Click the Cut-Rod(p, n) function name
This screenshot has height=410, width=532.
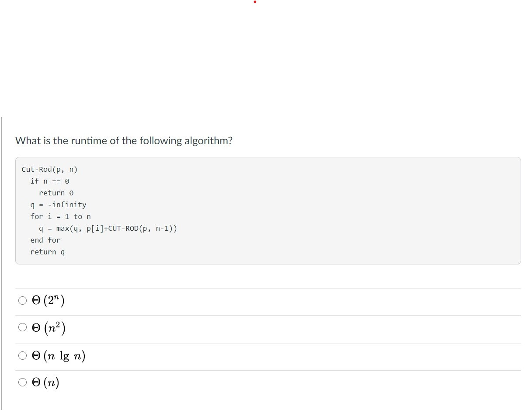49,169
